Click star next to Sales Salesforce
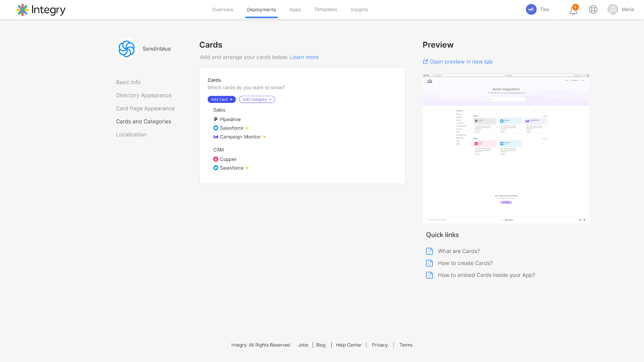This screenshot has width=644, height=362. pos(247,128)
